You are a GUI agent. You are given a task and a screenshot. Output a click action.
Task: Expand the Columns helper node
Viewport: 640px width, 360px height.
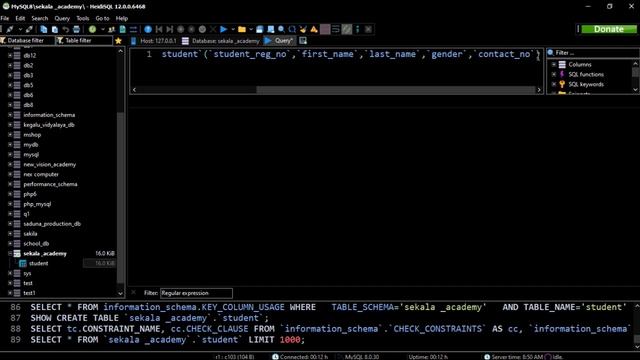pos(554,64)
